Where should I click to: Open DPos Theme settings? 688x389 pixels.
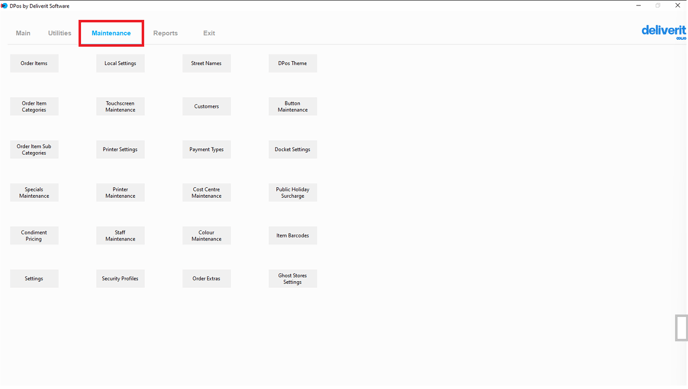[x=293, y=63]
